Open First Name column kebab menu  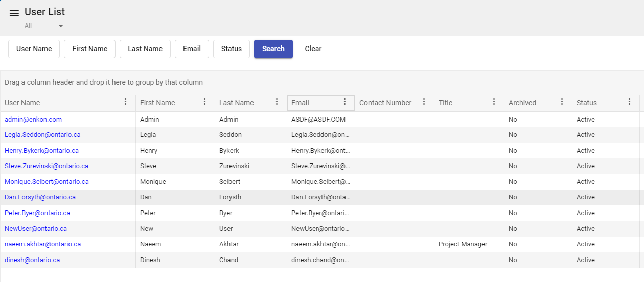click(205, 102)
